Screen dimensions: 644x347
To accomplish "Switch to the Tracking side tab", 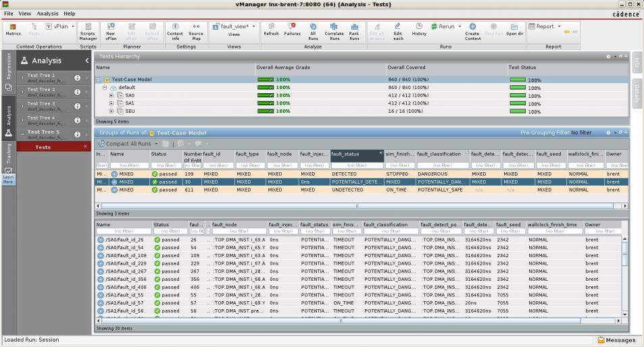I will point(9,157).
